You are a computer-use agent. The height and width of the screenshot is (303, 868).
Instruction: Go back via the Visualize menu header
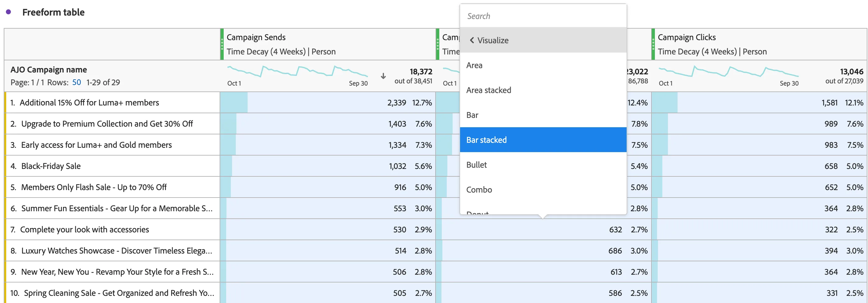(543, 40)
